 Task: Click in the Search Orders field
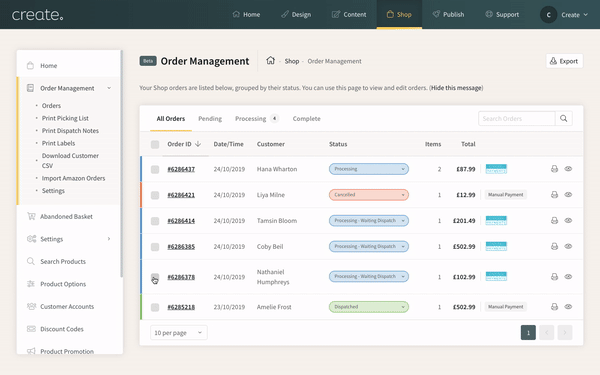(517, 119)
